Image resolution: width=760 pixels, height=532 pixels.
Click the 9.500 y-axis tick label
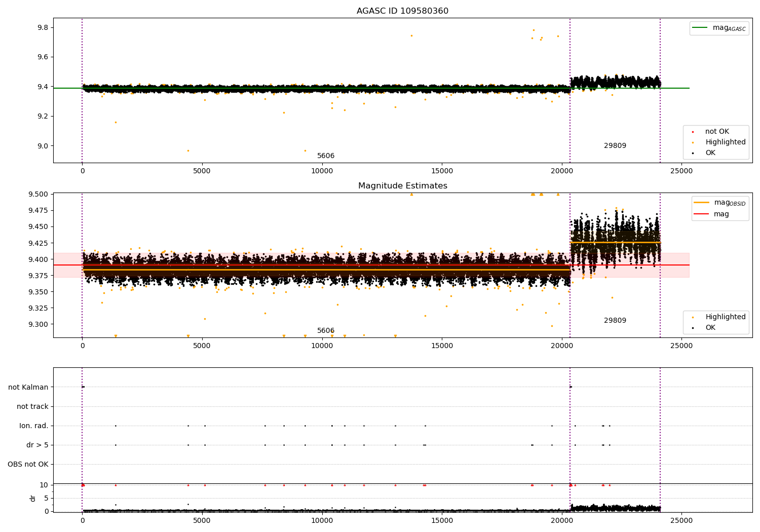tap(38, 195)
